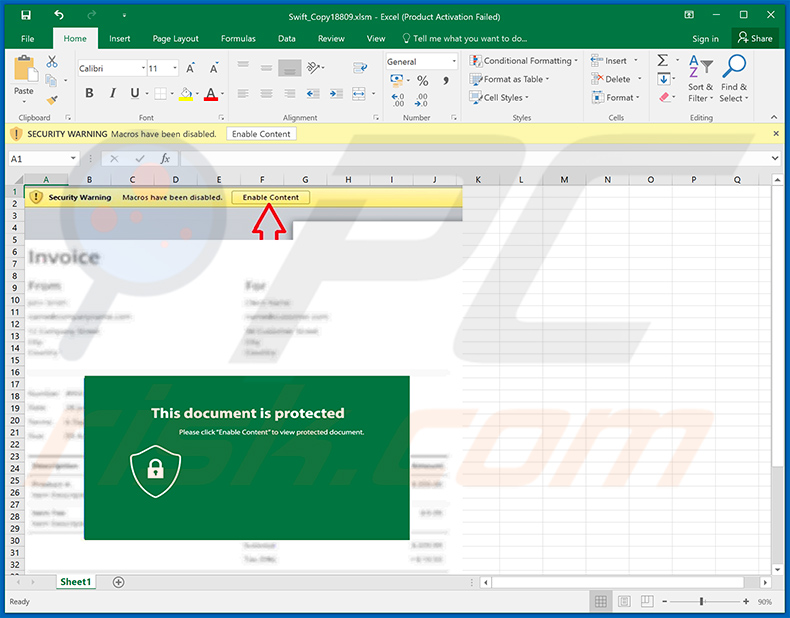
Task: Toggle Align Right
Action: tap(290, 94)
